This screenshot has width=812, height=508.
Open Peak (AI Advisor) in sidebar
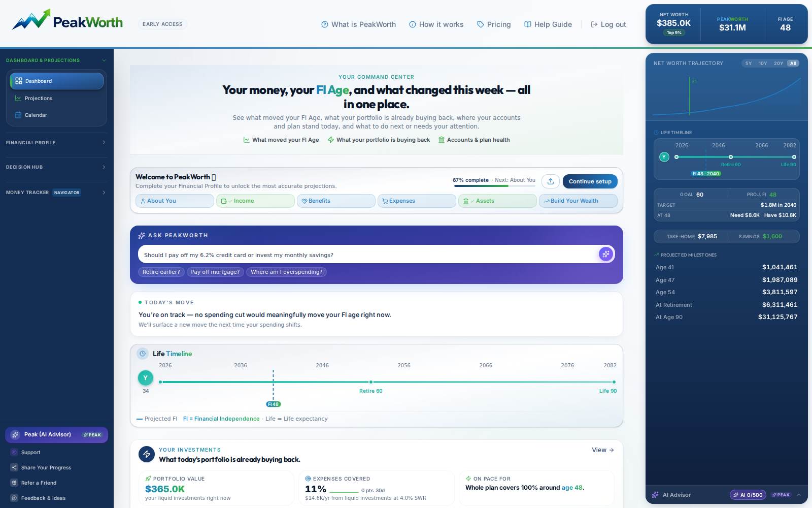point(56,435)
